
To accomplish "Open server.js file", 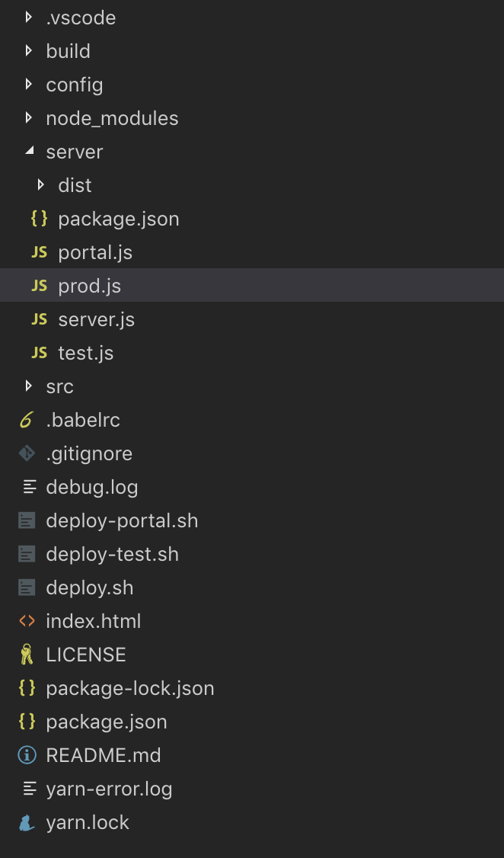I will (x=96, y=319).
